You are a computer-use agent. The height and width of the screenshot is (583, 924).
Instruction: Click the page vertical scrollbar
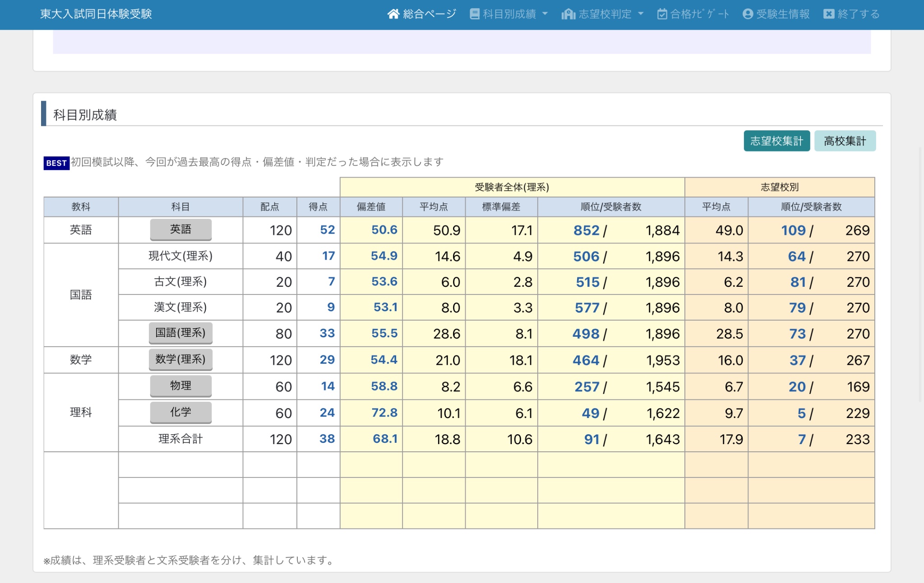coord(921,275)
